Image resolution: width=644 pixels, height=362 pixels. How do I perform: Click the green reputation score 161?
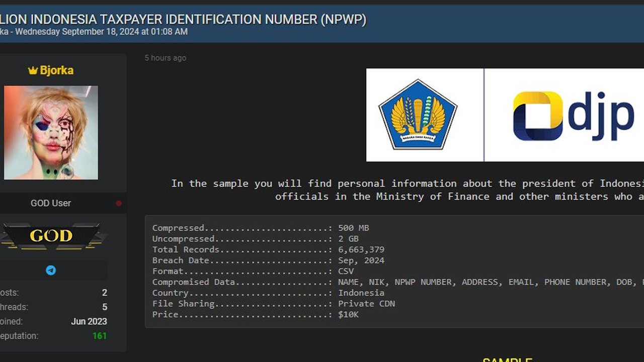(x=99, y=336)
